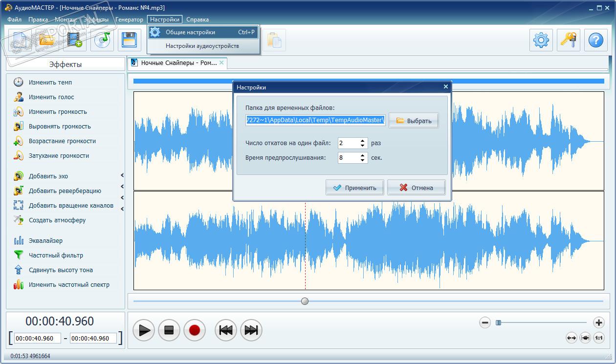Open the Файл menu
Image resolution: width=616 pixels, height=364 pixels.
pyautogui.click(x=15, y=20)
